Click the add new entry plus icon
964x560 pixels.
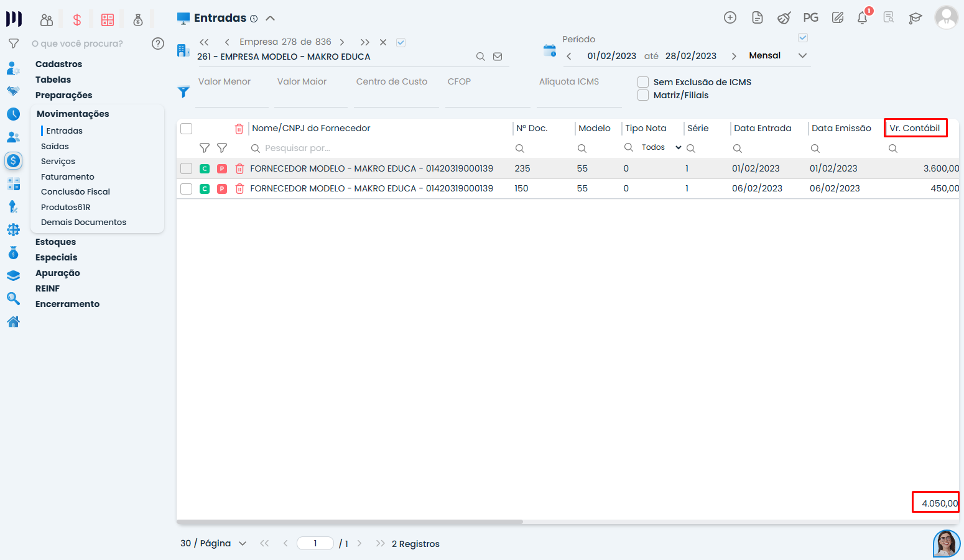coord(730,18)
